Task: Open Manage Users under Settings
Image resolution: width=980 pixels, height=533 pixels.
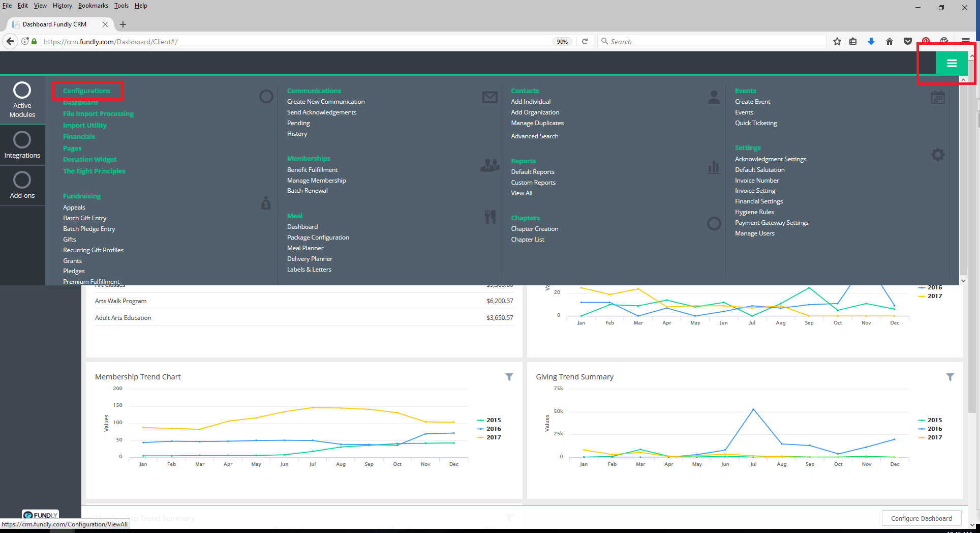Action: (754, 233)
